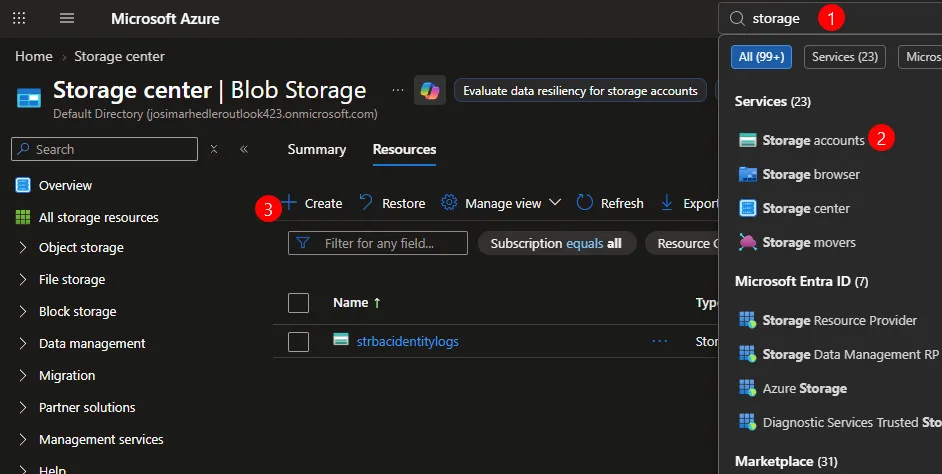
Task: Select Overview in the sidebar
Action: pyautogui.click(x=65, y=185)
